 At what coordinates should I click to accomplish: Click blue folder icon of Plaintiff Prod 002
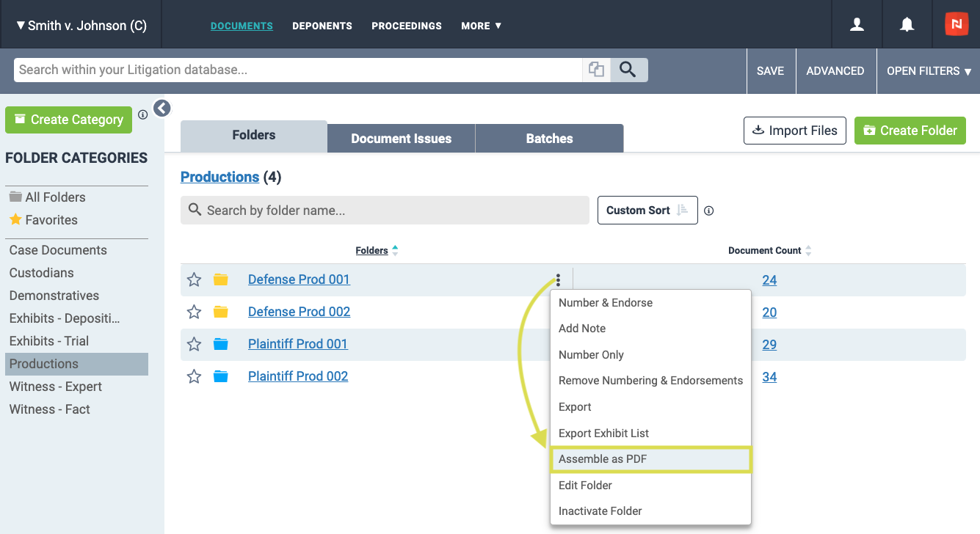220,376
